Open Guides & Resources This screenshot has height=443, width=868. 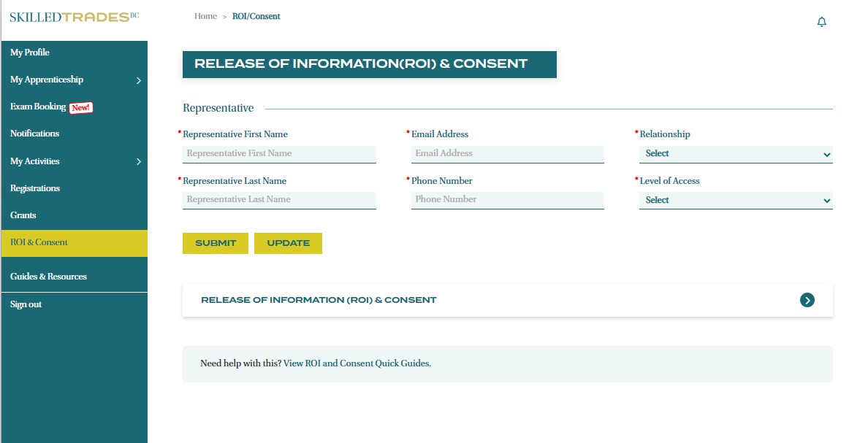48,277
